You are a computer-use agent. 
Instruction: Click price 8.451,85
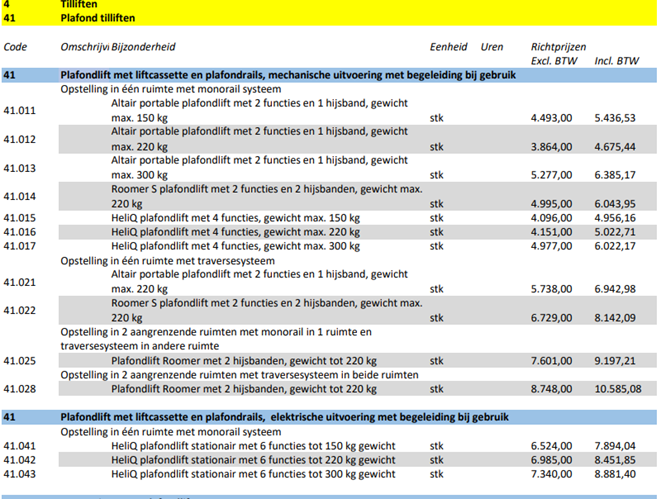pos(615,460)
